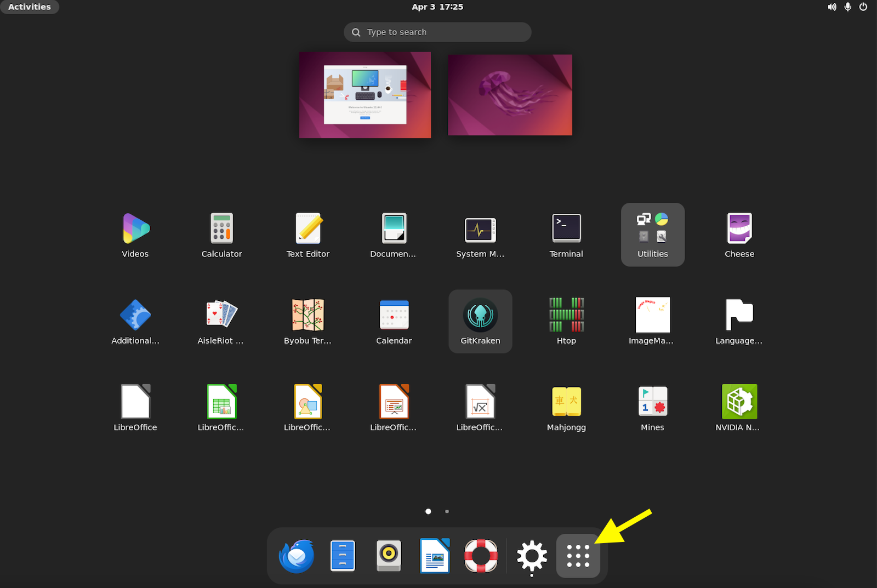Viewport: 877px width, 588px height.
Task: Open the NVIDIA settings app icon
Action: pos(739,408)
